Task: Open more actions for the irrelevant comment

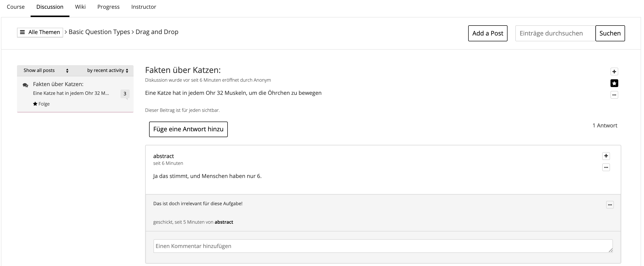Action: [x=610, y=205]
